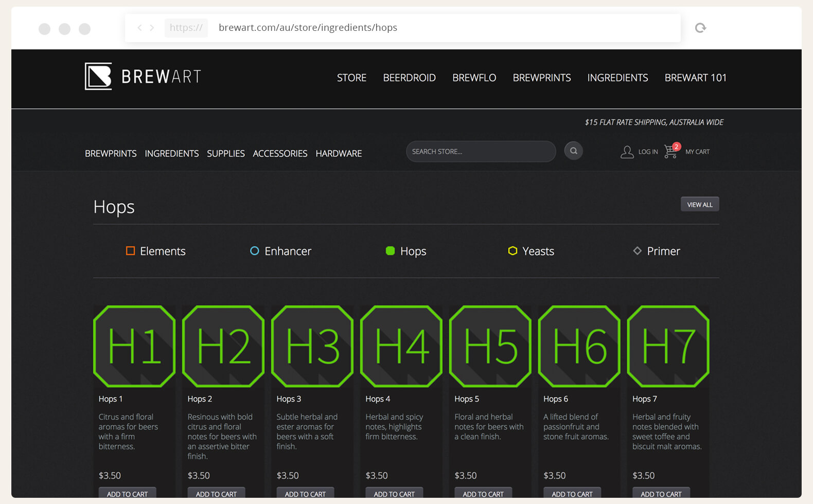This screenshot has height=504, width=813.
Task: Select the Primer category tab
Action: coord(657,251)
